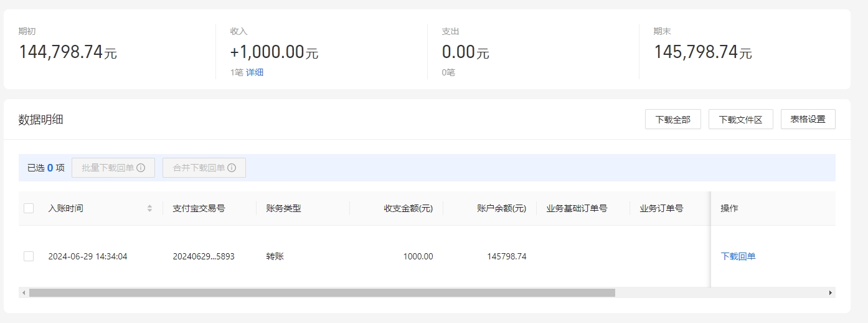868x323 pixels.
Task: Click the 下载全部 button
Action: [x=673, y=119]
